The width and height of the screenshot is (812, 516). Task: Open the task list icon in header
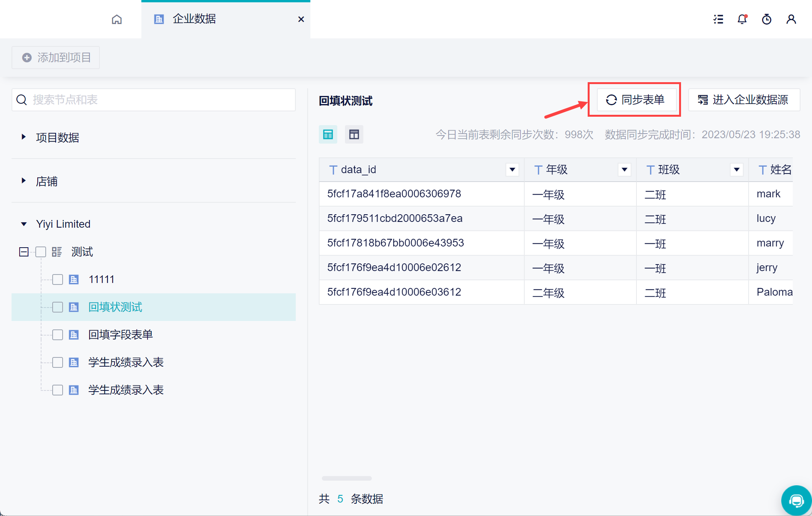click(718, 19)
